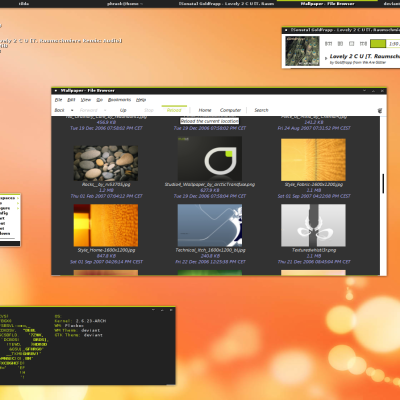Switch to the Goldfrapp player task in panel
Image resolution: width=400 pixels, height=400 pixels.
coord(227,4)
